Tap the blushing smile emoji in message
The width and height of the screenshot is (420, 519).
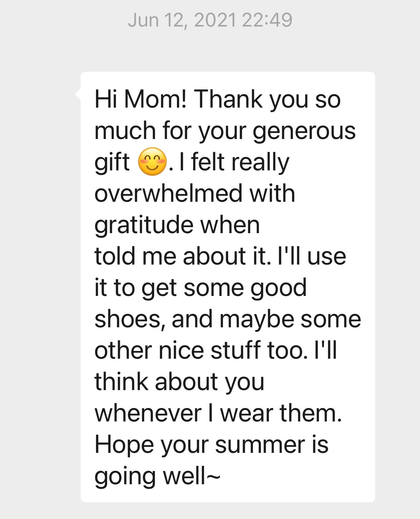tap(152, 163)
